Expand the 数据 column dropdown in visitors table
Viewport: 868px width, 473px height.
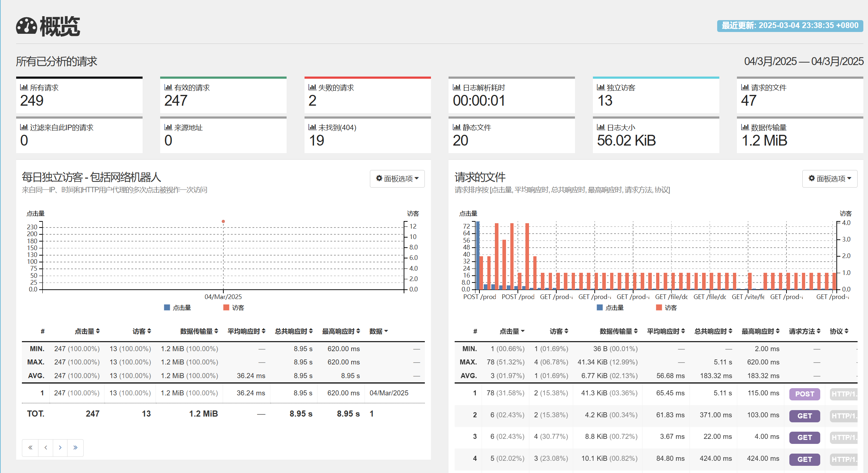pos(379,331)
